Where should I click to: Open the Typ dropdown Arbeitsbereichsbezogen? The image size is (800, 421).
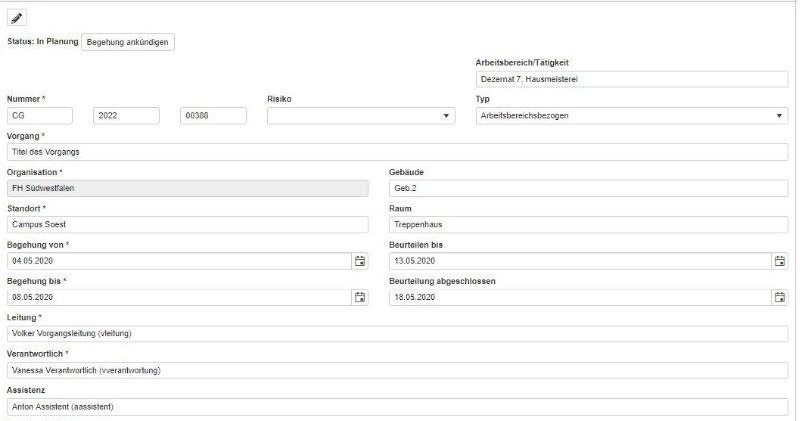point(631,116)
